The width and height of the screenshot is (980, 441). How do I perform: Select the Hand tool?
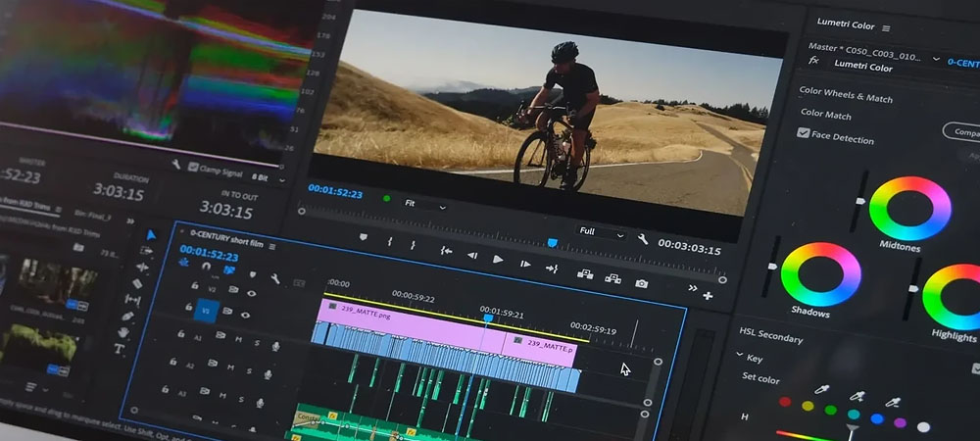click(x=124, y=332)
